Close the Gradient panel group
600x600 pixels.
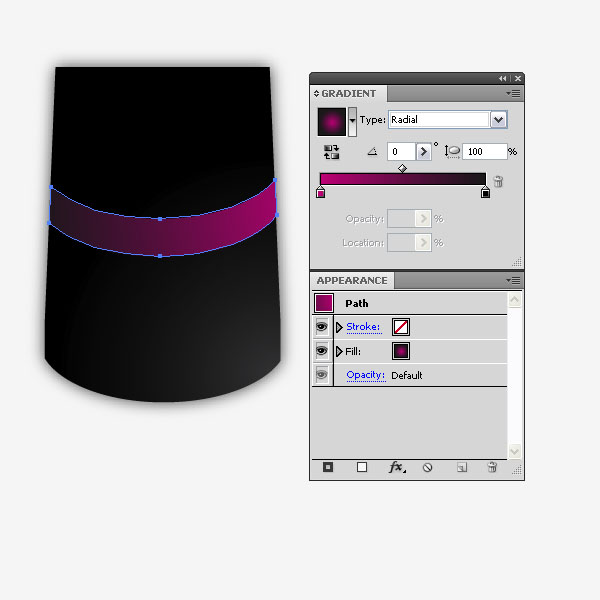click(518, 78)
